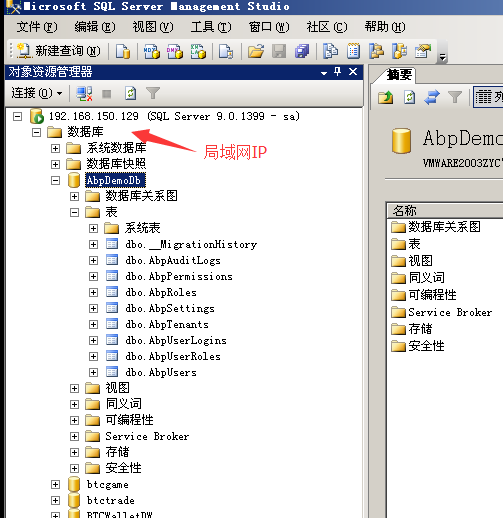Click the Up one level icon in Summary

[x=386, y=97]
